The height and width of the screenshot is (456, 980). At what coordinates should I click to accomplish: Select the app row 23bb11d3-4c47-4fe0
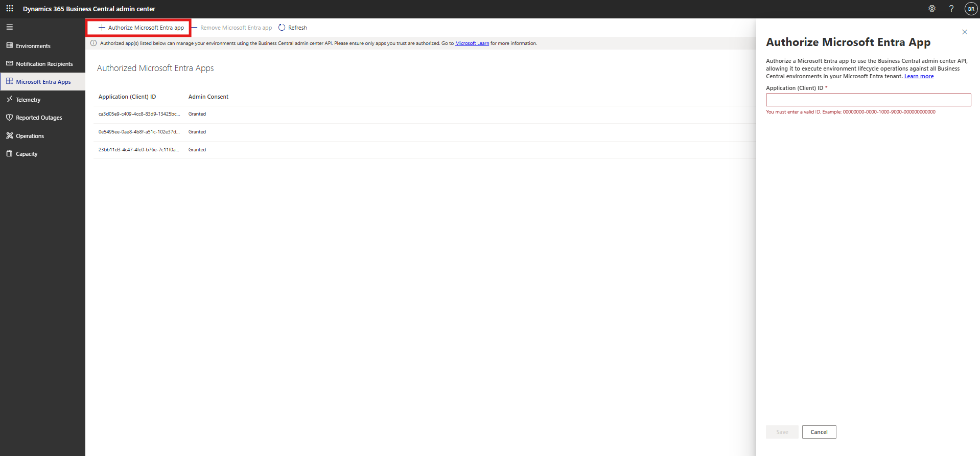point(424,150)
